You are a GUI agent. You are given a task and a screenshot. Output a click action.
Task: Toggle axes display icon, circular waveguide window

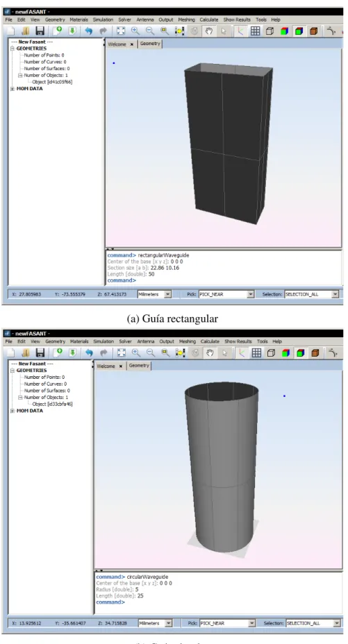coord(242,353)
